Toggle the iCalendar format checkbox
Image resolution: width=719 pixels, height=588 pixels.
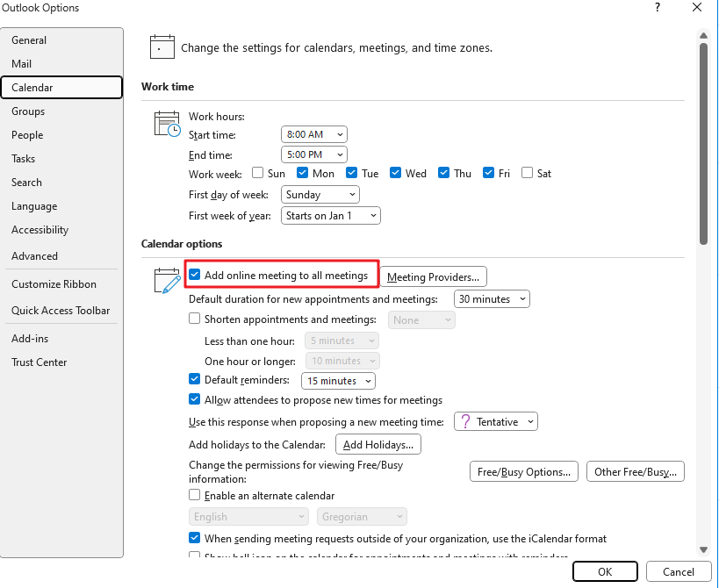coord(194,538)
